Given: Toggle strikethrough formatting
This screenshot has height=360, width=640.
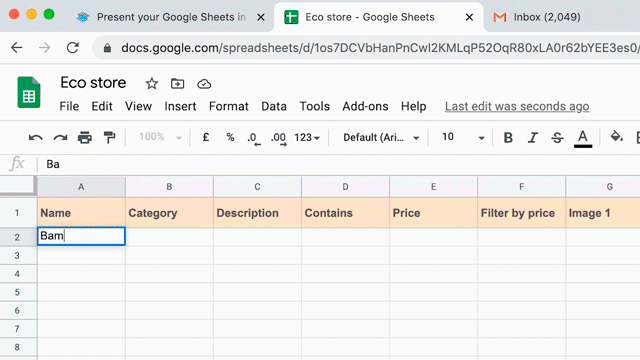Looking at the screenshot, I should (557, 138).
